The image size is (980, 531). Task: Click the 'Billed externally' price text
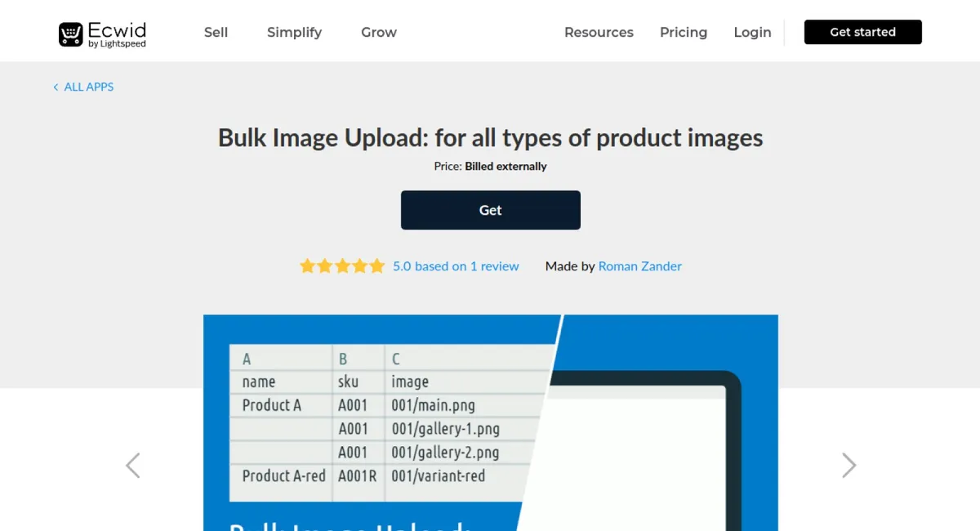506,166
